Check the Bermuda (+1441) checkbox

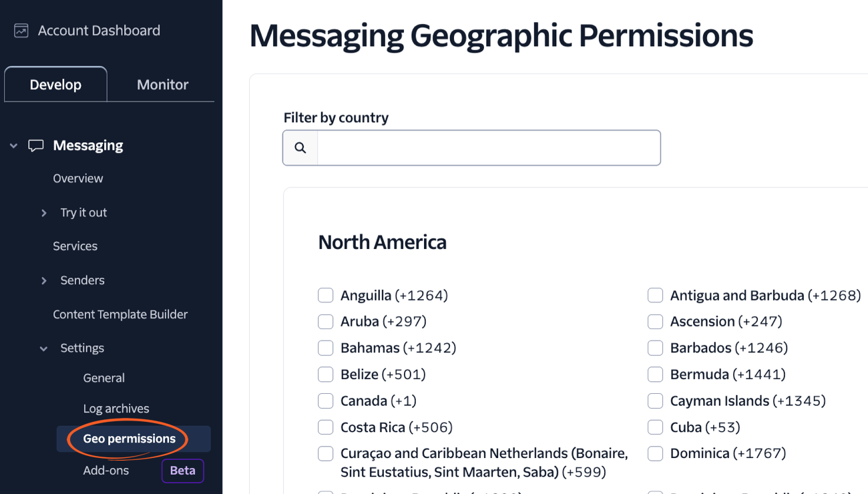[655, 375]
